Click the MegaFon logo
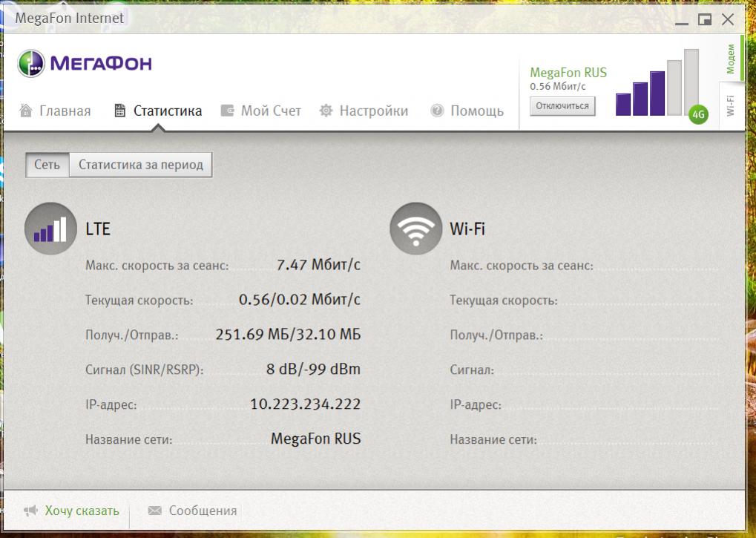Viewport: 756px width, 538px height. tap(85, 63)
